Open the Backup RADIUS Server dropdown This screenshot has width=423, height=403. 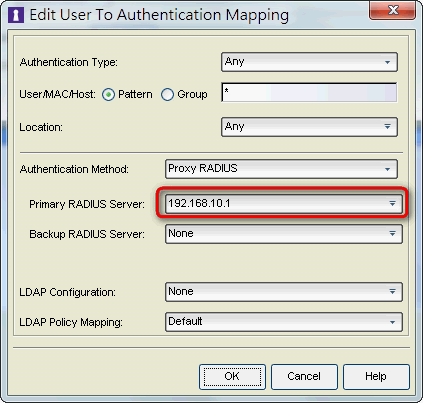[284, 234]
